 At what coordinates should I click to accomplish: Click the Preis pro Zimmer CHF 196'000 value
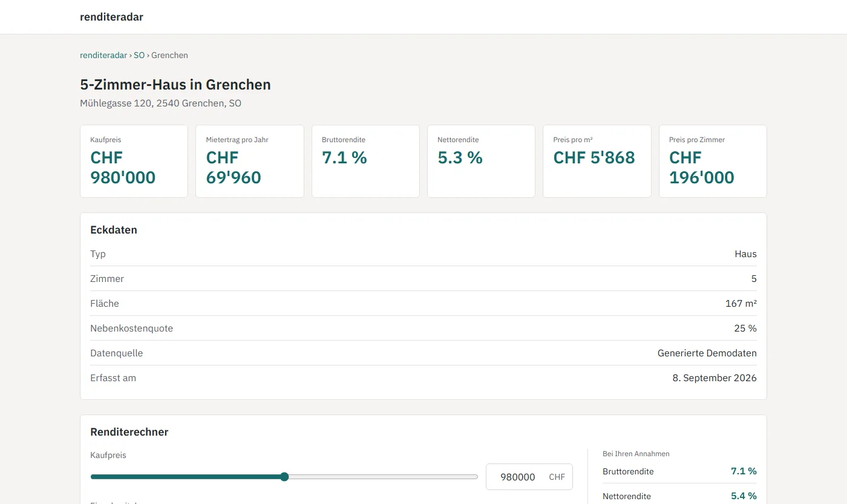pos(702,168)
